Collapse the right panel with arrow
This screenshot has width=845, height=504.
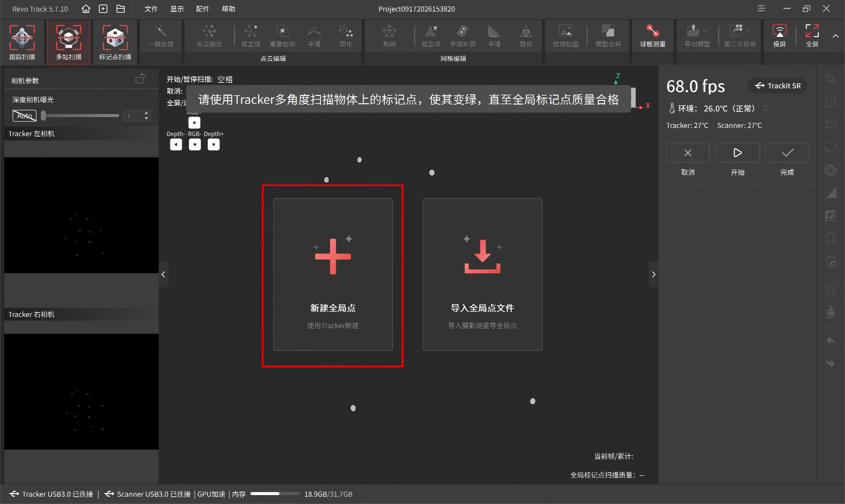[653, 274]
